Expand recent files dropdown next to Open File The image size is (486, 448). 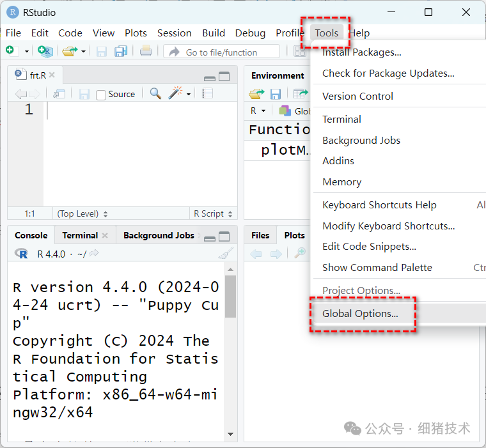[83, 51]
